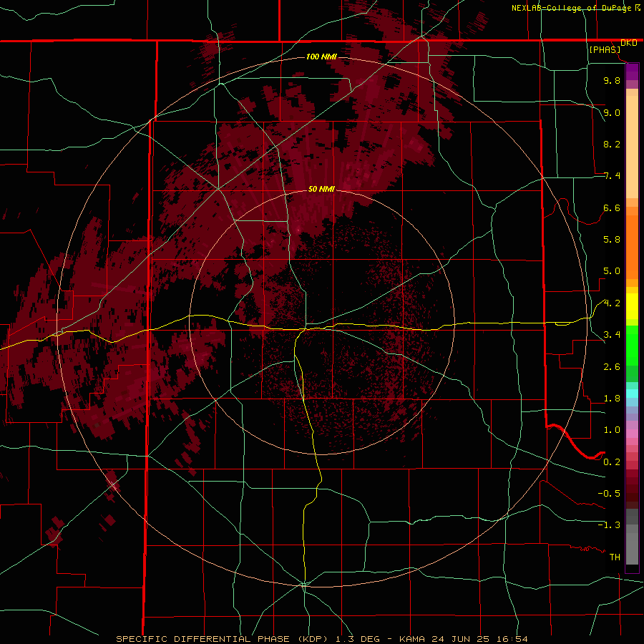Select the 4.2 scale value
This screenshot has width=644, height=644.
[612, 303]
